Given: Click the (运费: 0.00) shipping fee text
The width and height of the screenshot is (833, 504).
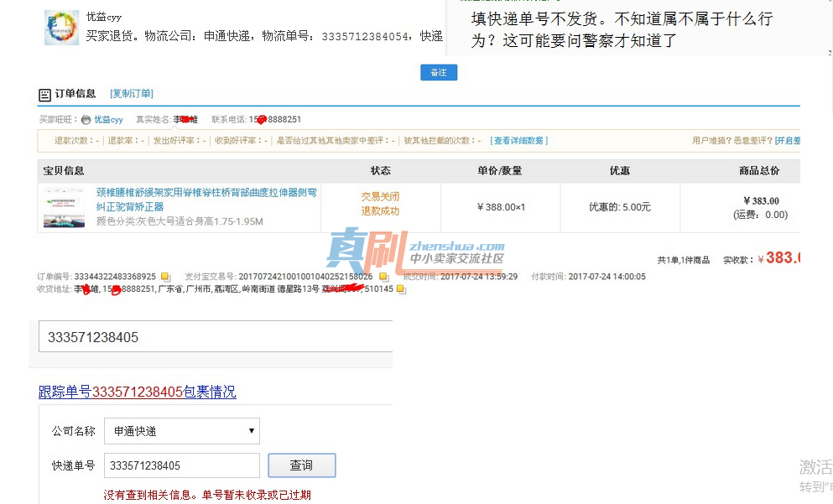Looking at the screenshot, I should pyautogui.click(x=761, y=215).
